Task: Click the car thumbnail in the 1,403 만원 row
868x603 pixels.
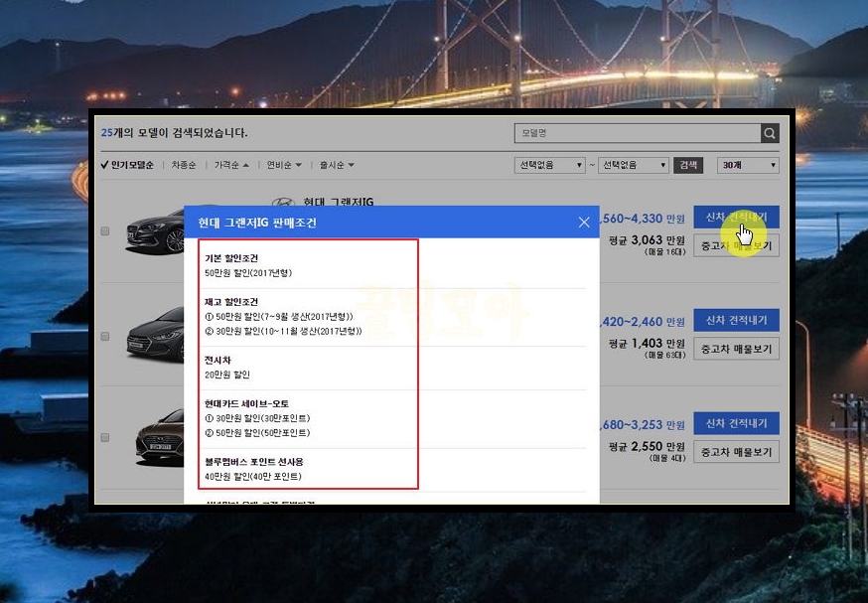Action: coord(156,334)
